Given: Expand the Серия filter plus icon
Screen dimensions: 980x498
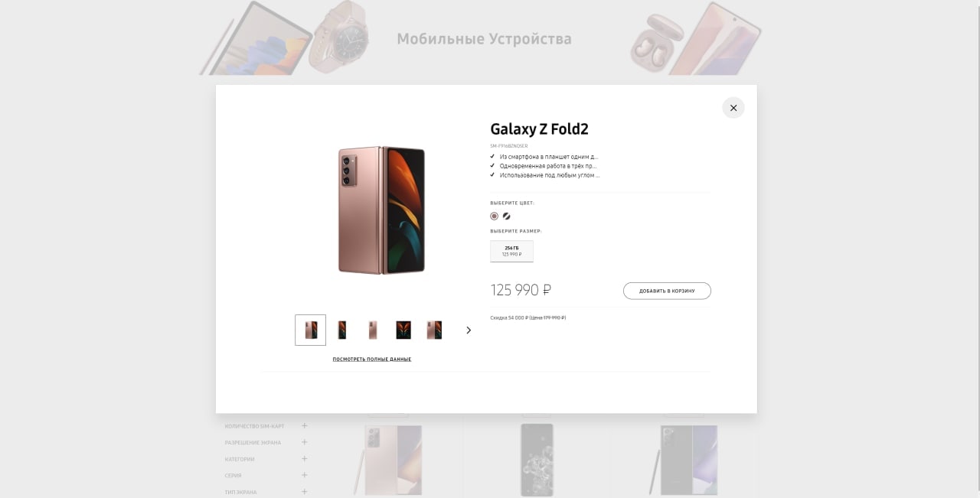Looking at the screenshot, I should tap(304, 475).
